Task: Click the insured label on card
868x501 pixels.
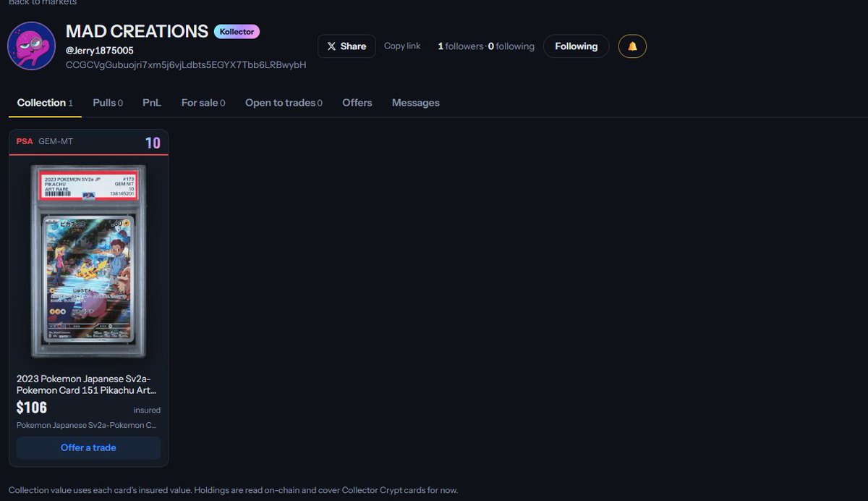Action: (147, 411)
